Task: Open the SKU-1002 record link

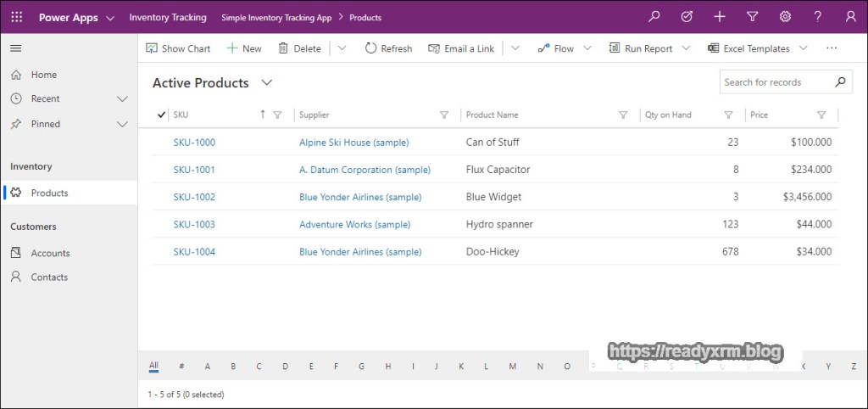Action: 194,197
